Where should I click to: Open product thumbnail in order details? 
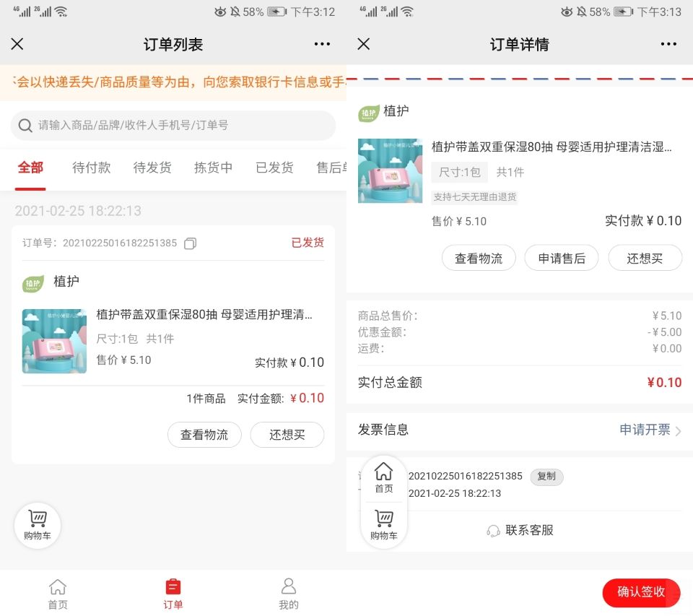click(391, 170)
